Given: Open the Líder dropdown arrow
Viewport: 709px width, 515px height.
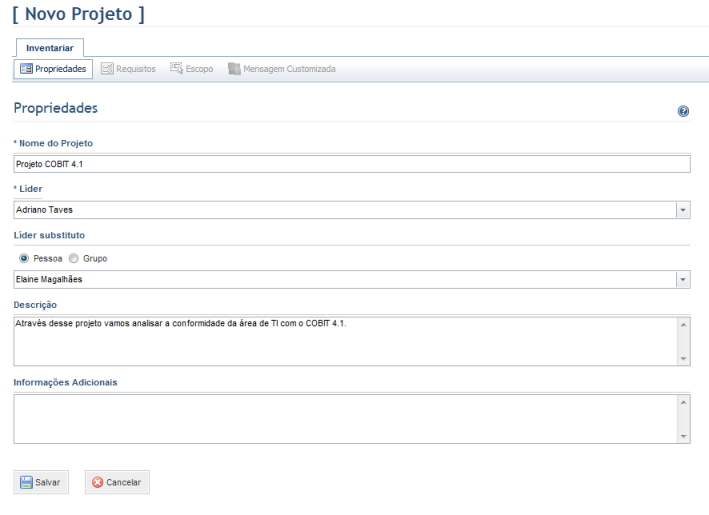Looking at the screenshot, I should coord(683,210).
